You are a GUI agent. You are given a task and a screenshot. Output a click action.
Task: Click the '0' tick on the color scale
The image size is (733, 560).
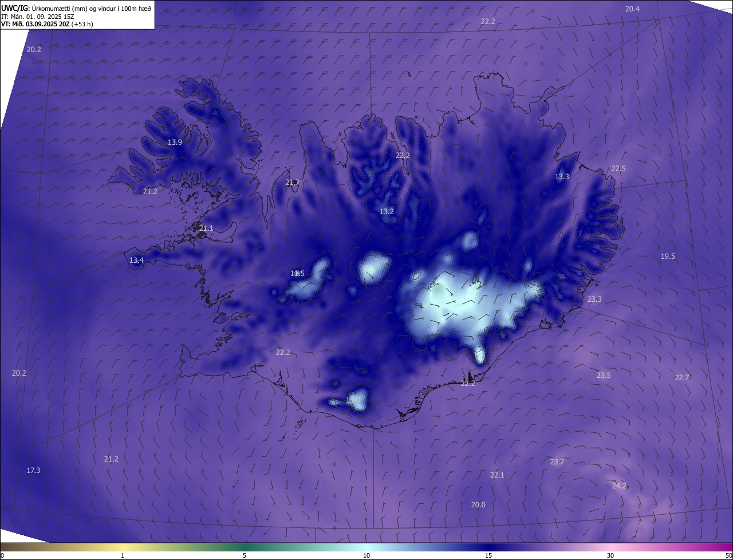pyautogui.click(x=2, y=556)
